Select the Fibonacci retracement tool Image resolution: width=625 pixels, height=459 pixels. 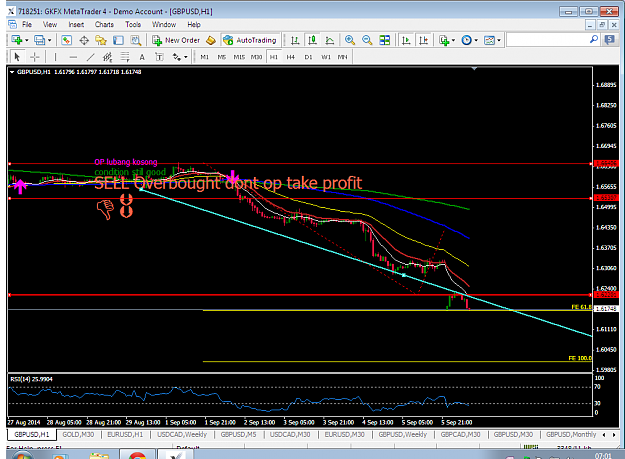(x=125, y=57)
